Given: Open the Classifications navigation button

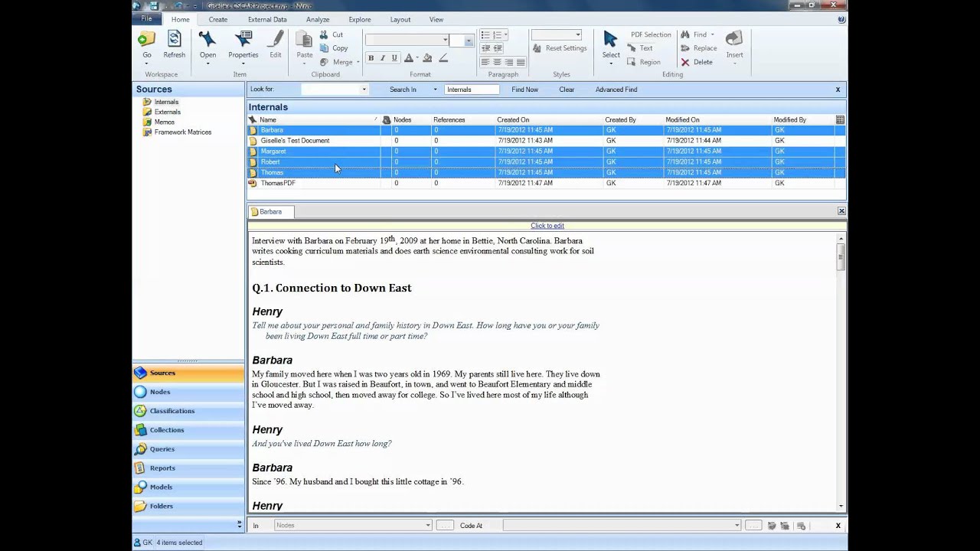Looking at the screenshot, I should (188, 411).
